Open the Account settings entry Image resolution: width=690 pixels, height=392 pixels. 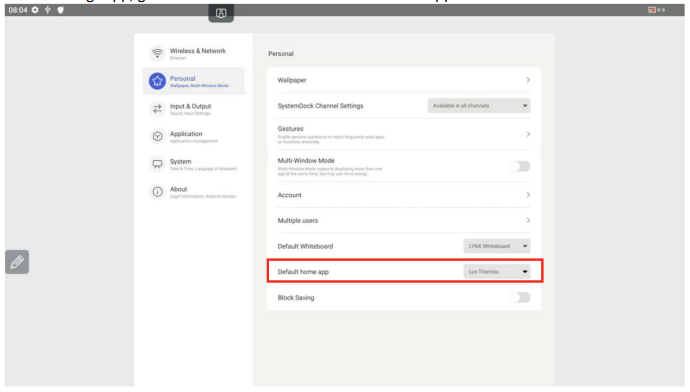[404, 195]
